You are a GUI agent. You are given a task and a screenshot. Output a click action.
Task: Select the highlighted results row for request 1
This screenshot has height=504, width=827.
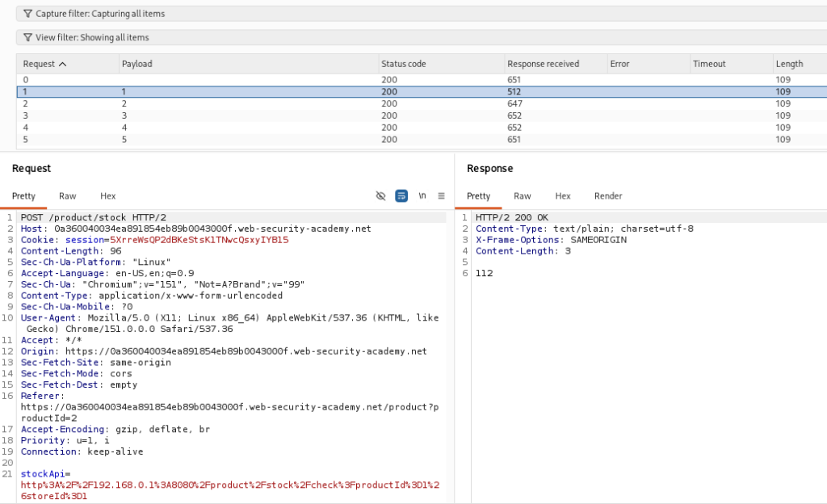pos(422,92)
